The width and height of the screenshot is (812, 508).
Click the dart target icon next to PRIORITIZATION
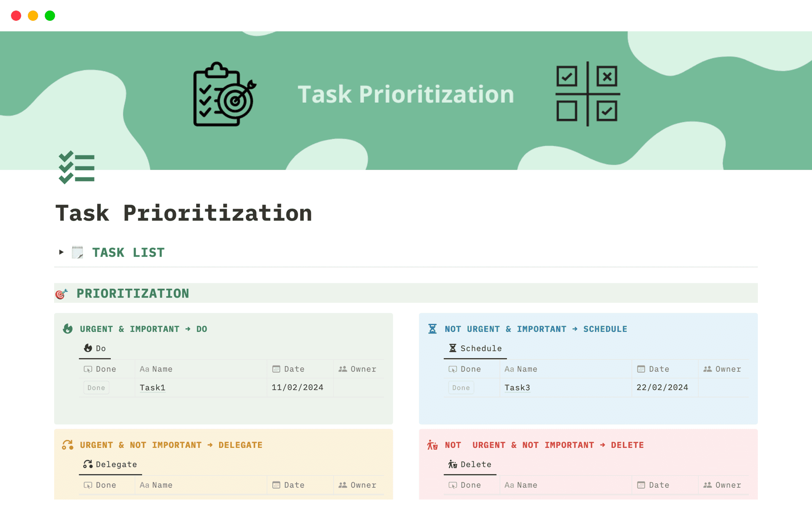[x=61, y=293]
